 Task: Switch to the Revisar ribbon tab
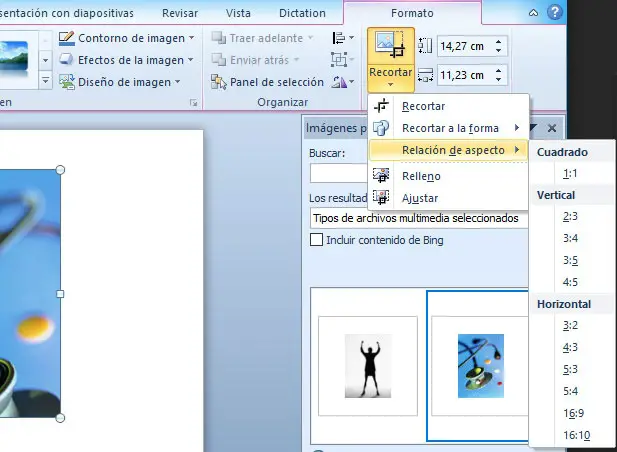180,13
